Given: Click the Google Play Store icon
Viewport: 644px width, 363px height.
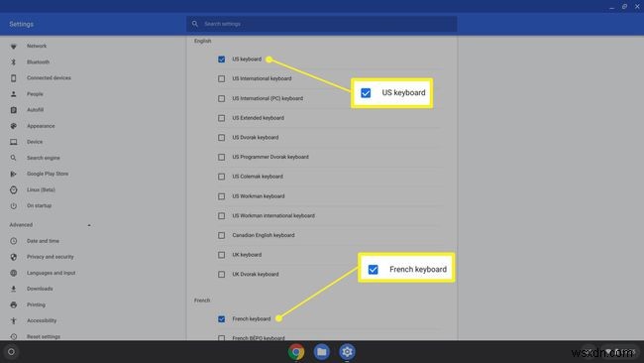Looking at the screenshot, I should pos(14,174).
